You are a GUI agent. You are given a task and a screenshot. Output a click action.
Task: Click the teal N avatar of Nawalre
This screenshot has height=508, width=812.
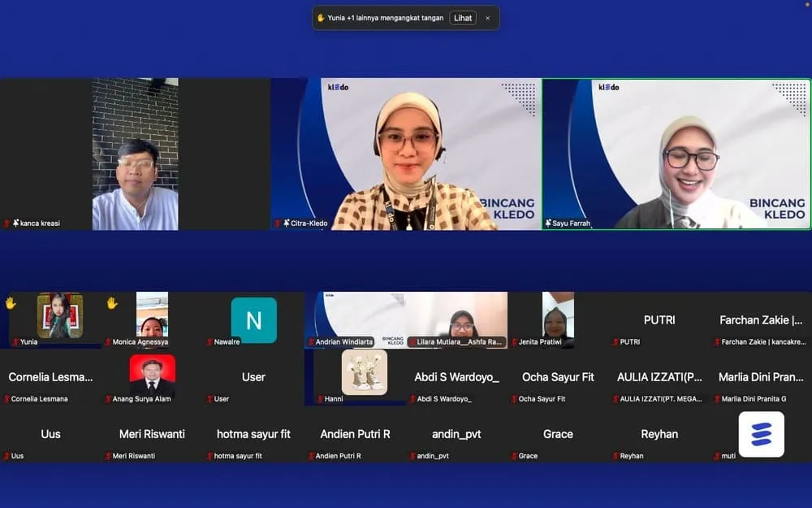(x=253, y=319)
